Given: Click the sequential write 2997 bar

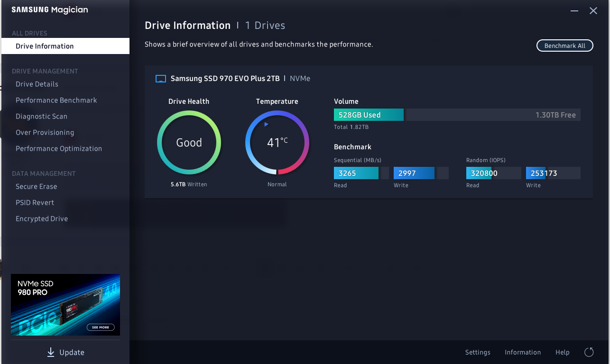Looking at the screenshot, I should pos(421,173).
